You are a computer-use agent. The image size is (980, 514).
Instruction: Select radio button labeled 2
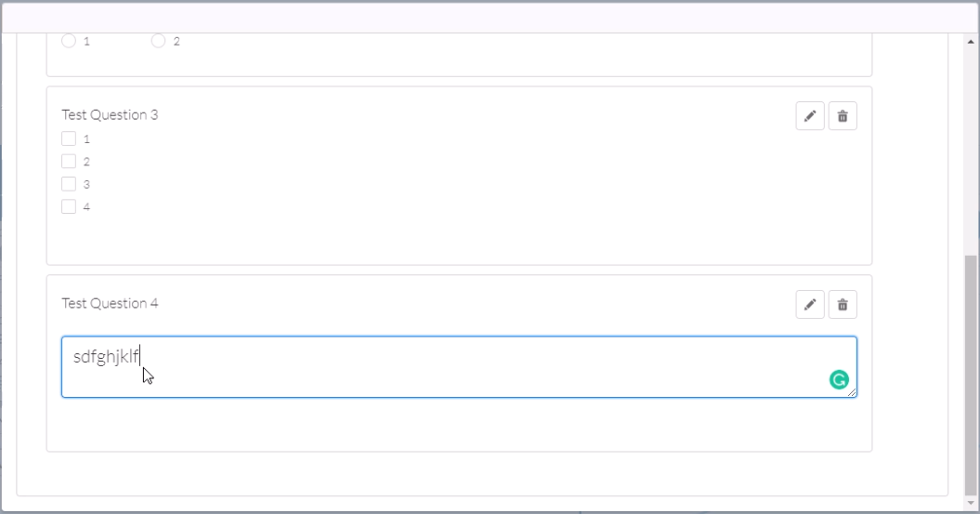158,41
